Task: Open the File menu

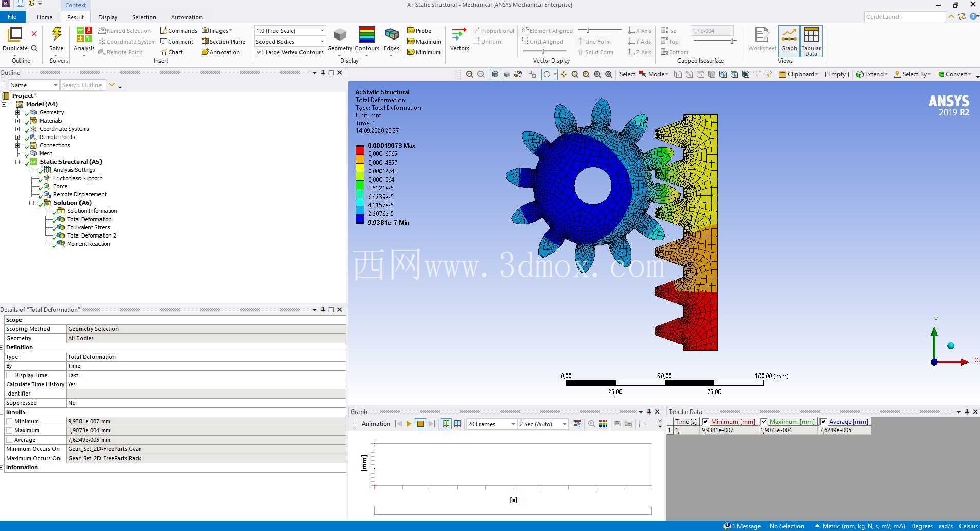Action: [12, 17]
